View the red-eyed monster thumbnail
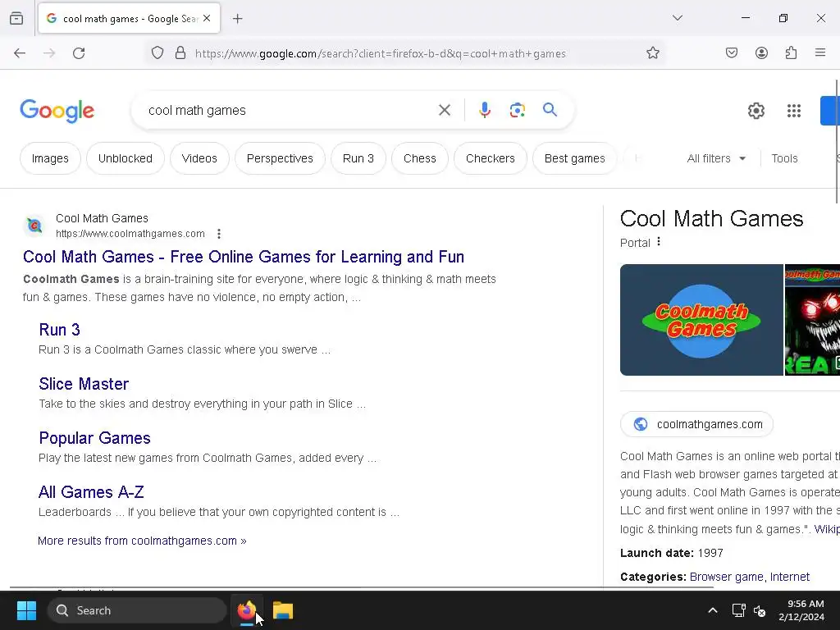 point(812,320)
